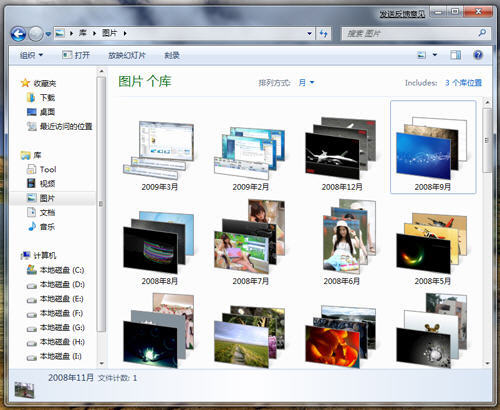
Task: Click the 本地磁盘 (H:) drive icon
Action: point(32,343)
